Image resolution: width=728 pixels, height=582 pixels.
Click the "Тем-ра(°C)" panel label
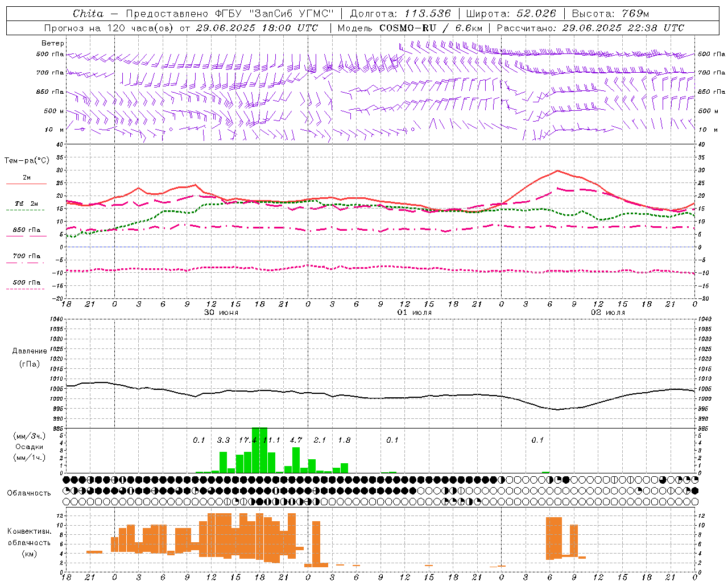[27, 161]
